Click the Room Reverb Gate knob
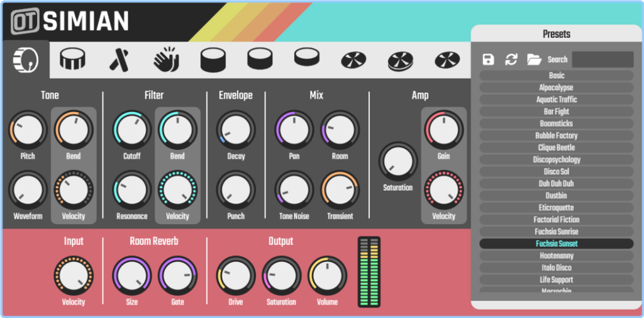644x318 pixels. (x=178, y=276)
